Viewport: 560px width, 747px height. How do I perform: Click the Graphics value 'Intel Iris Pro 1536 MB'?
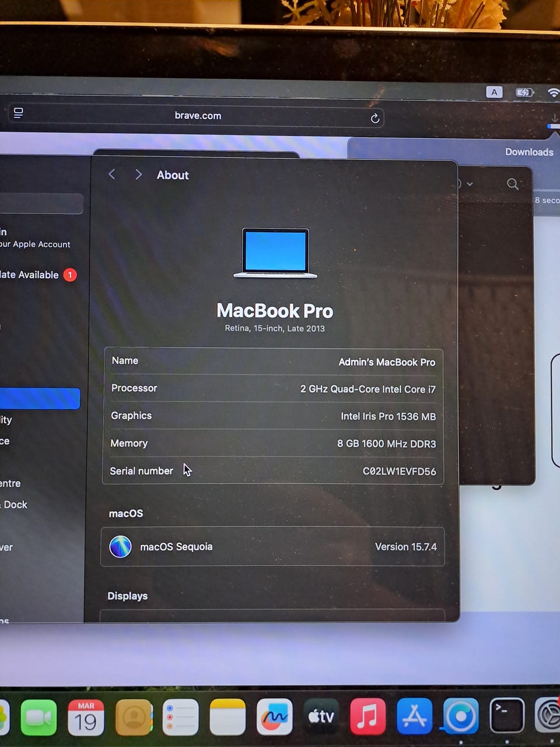tap(388, 417)
